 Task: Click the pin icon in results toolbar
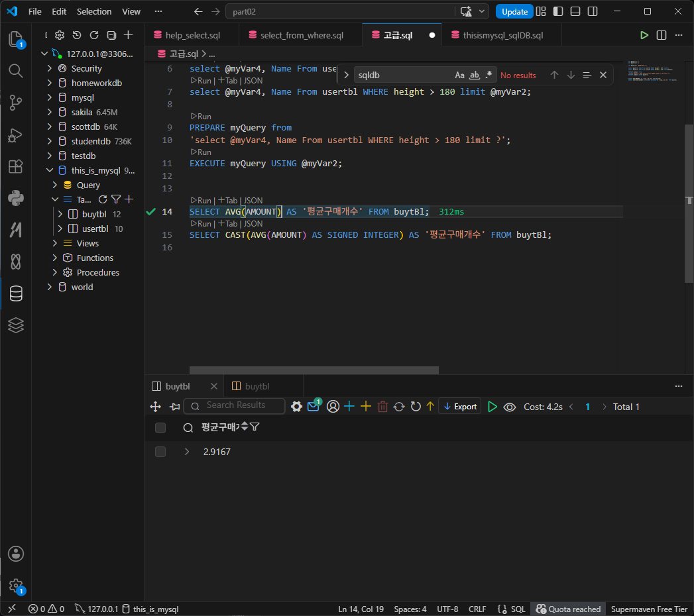(175, 407)
